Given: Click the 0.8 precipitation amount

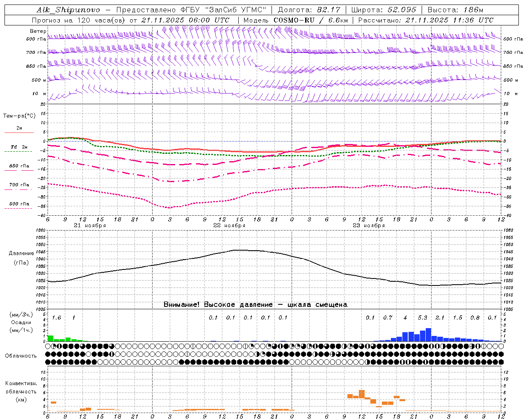Looking at the screenshot, I should point(475,318).
